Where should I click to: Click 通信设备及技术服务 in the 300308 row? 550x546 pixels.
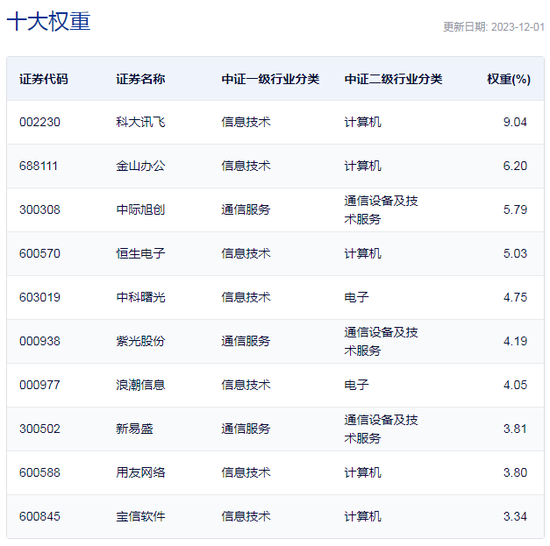(x=381, y=210)
